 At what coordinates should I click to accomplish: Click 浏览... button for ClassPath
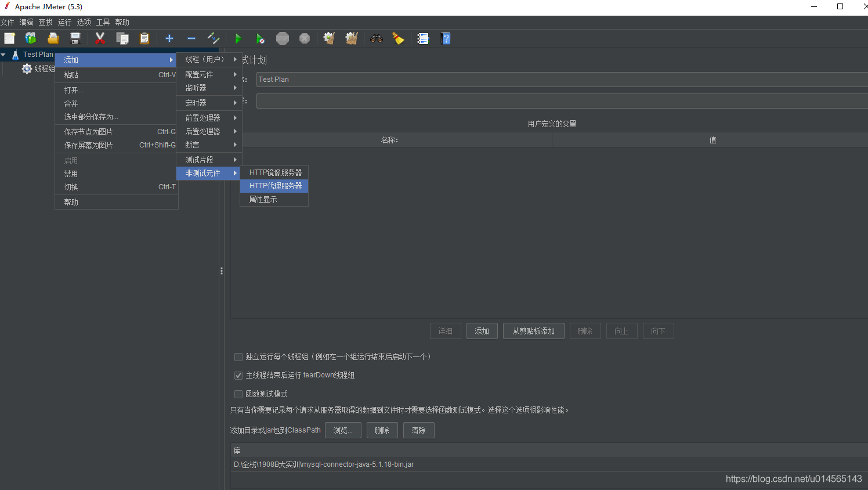point(343,430)
